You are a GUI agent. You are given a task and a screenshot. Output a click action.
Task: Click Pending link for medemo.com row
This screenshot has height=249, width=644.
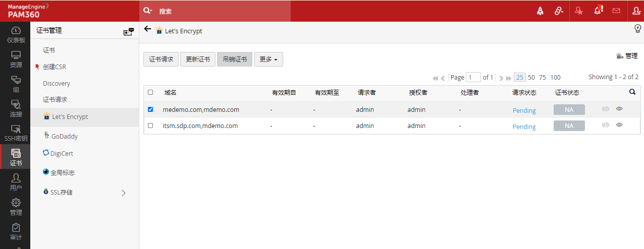click(524, 110)
